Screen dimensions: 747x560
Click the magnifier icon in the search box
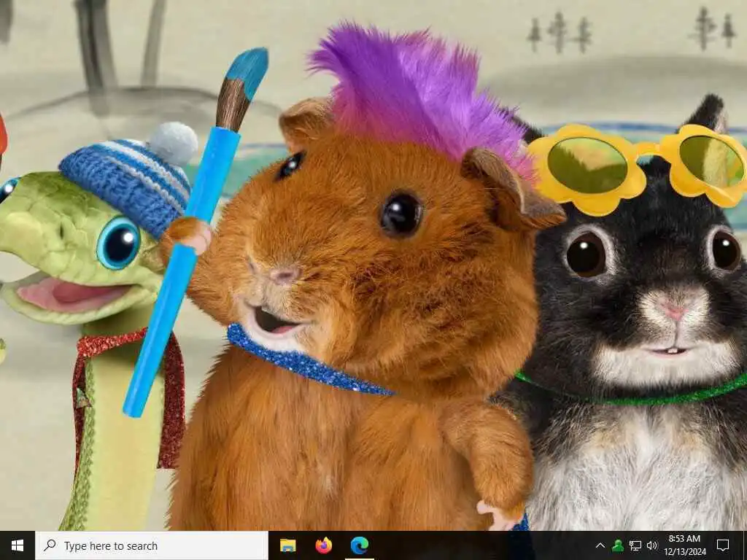click(50, 545)
